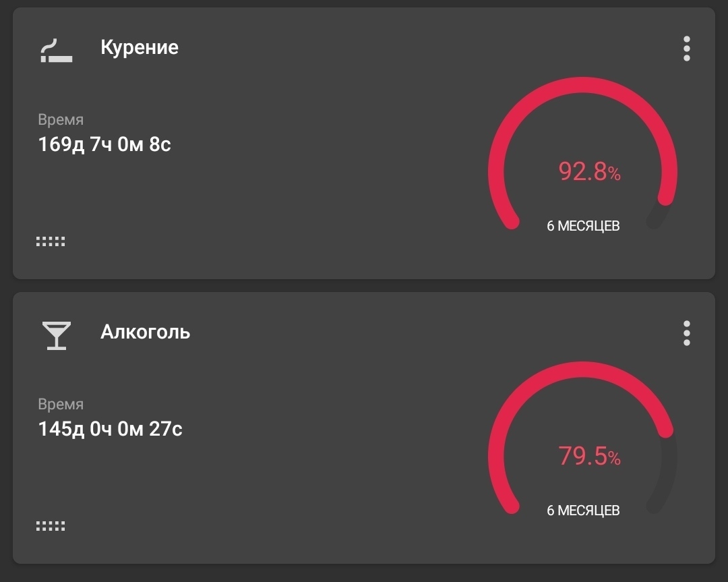Click the cocktail glass icon for Алкоголь
The image size is (728, 582).
(x=55, y=335)
